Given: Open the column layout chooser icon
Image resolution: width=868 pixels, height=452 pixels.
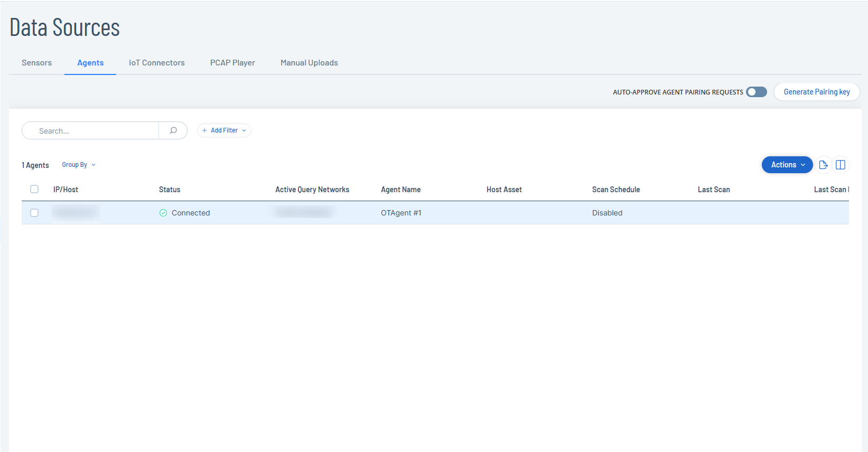Looking at the screenshot, I should click(x=841, y=165).
